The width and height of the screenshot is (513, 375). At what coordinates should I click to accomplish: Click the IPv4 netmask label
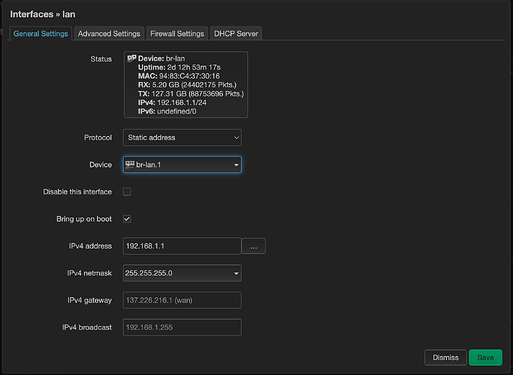(x=89, y=273)
